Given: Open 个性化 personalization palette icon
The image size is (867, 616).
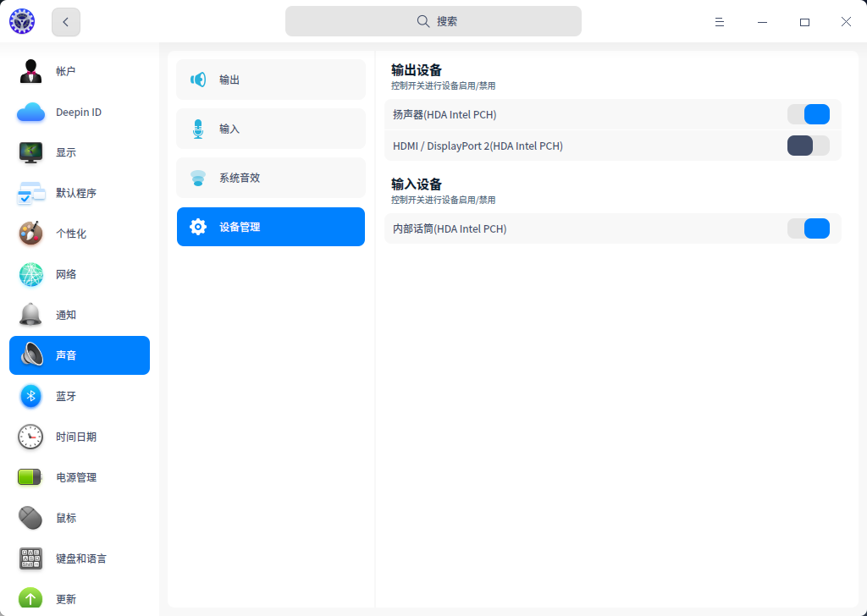Looking at the screenshot, I should pyautogui.click(x=31, y=234).
